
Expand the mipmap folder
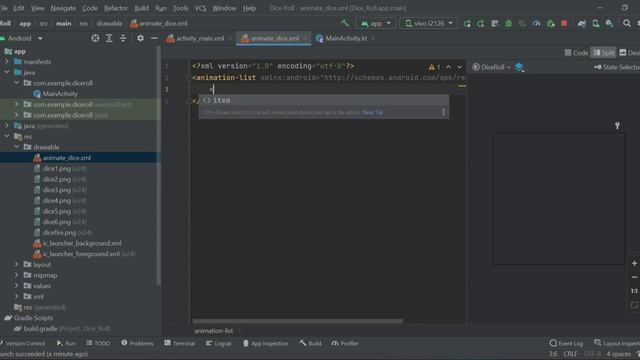(x=16, y=275)
